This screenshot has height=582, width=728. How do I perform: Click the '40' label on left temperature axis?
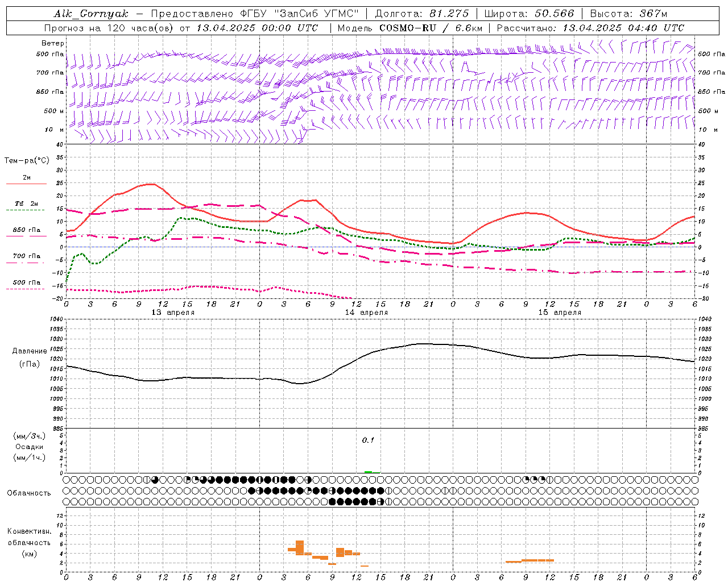point(61,144)
